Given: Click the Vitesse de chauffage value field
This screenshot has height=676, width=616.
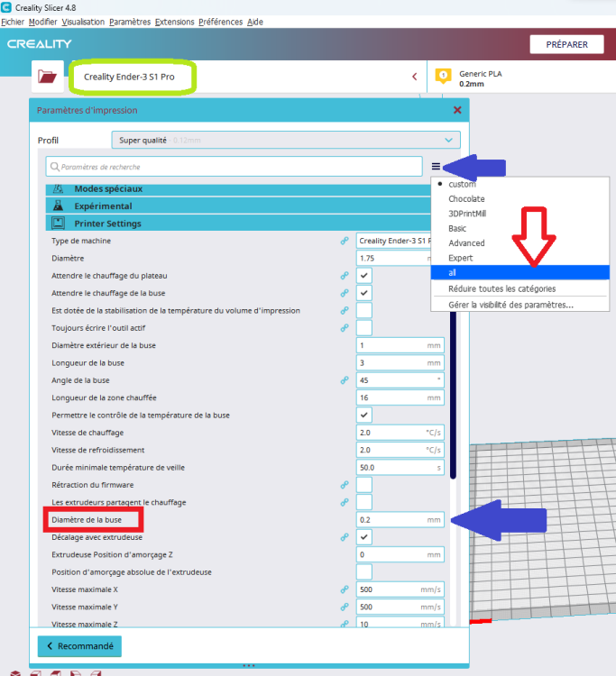Looking at the screenshot, I should pyautogui.click(x=400, y=433).
